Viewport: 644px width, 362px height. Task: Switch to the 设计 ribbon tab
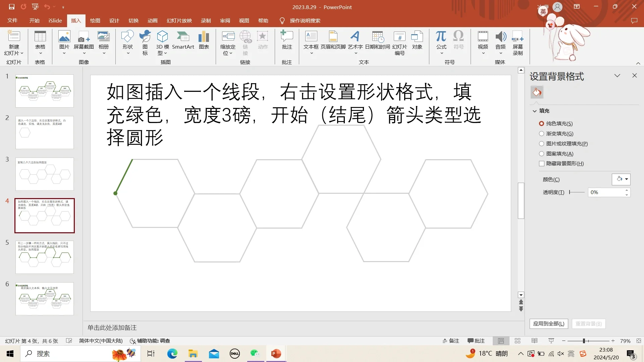114,20
